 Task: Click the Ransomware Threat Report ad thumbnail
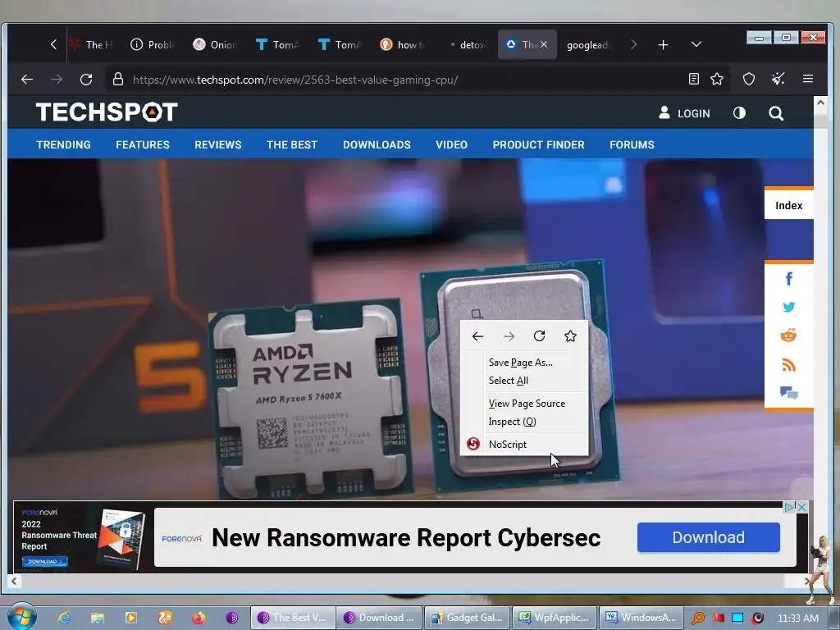tap(81, 538)
